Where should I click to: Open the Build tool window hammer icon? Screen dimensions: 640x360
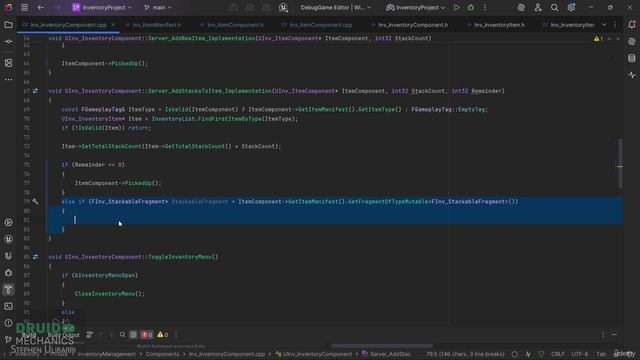(x=8, y=289)
